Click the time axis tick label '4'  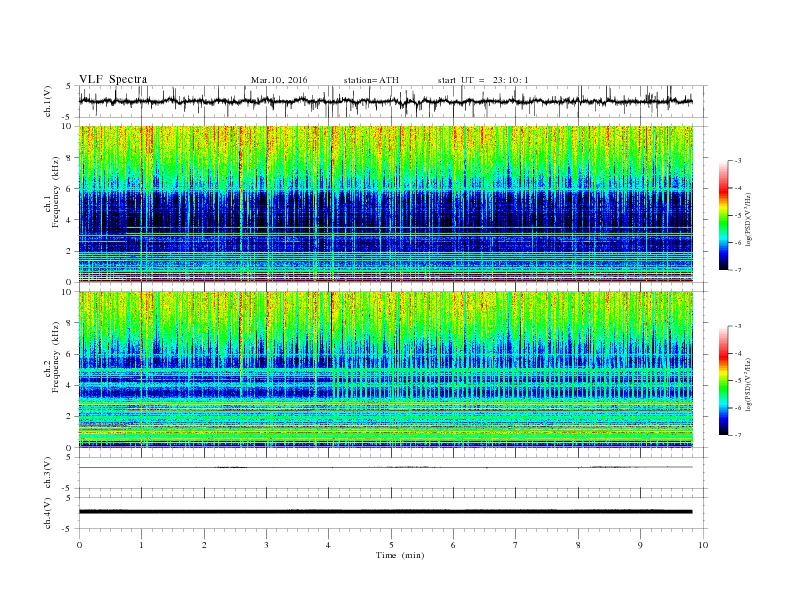pos(329,545)
